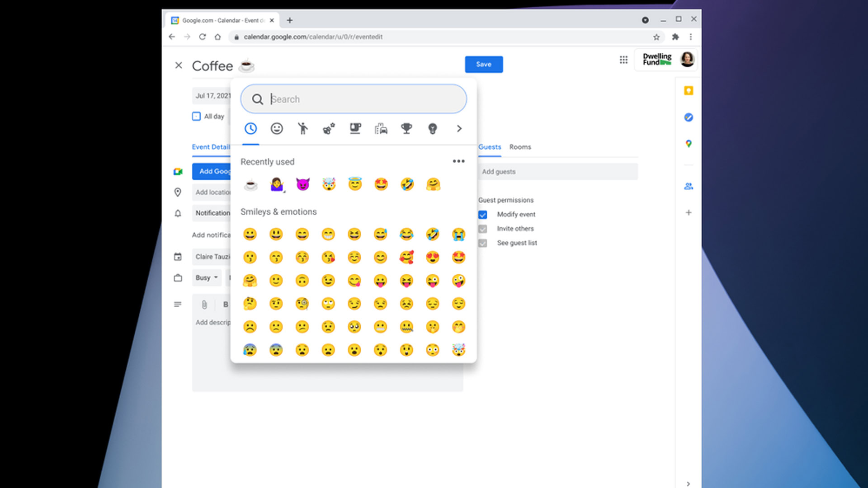Open the Busy availability dropdown
The image size is (868, 488).
[207, 277]
